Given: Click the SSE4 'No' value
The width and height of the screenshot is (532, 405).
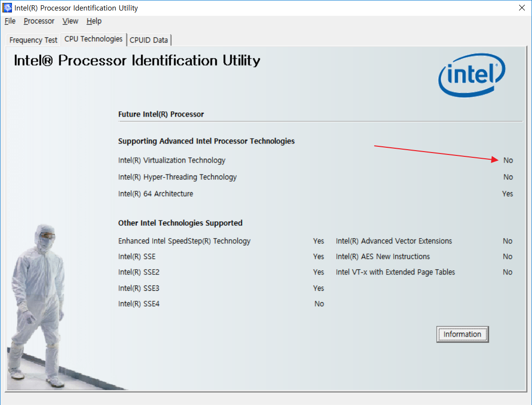Looking at the screenshot, I should coord(319,304).
